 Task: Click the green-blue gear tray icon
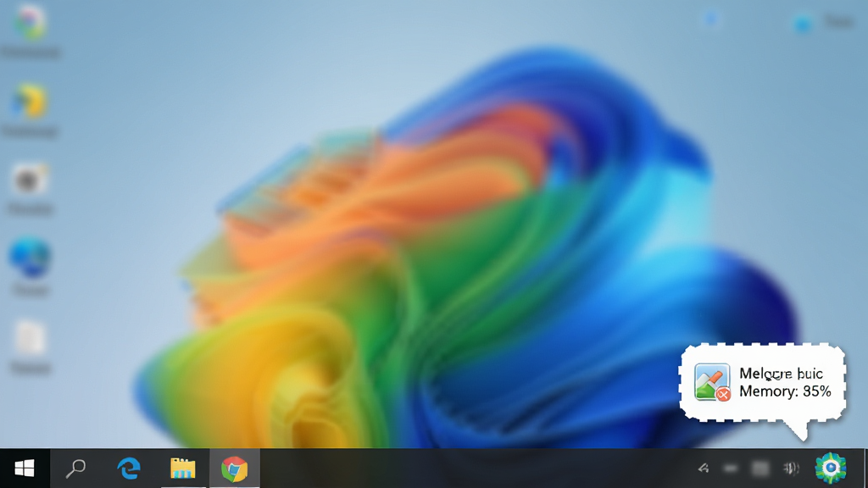click(x=831, y=468)
